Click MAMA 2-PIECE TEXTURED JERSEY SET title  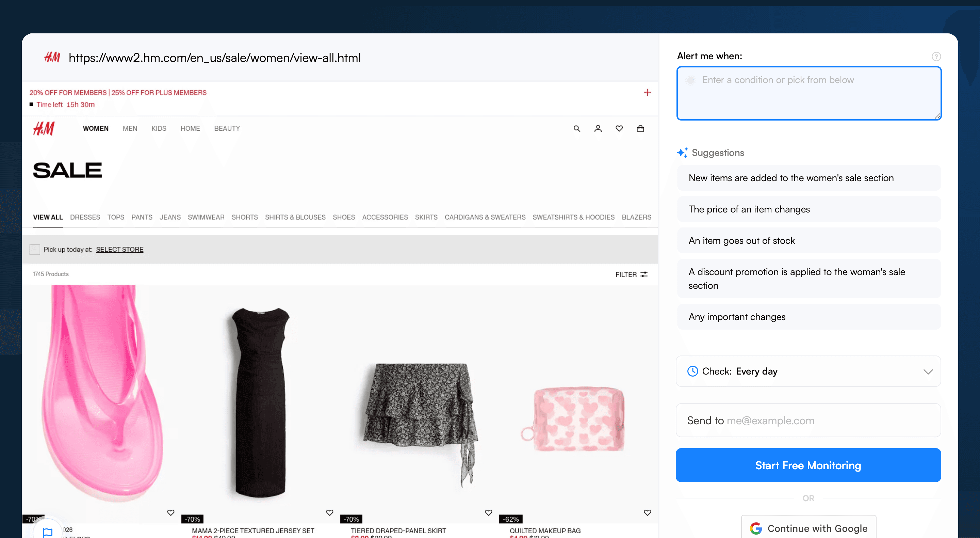point(253,531)
